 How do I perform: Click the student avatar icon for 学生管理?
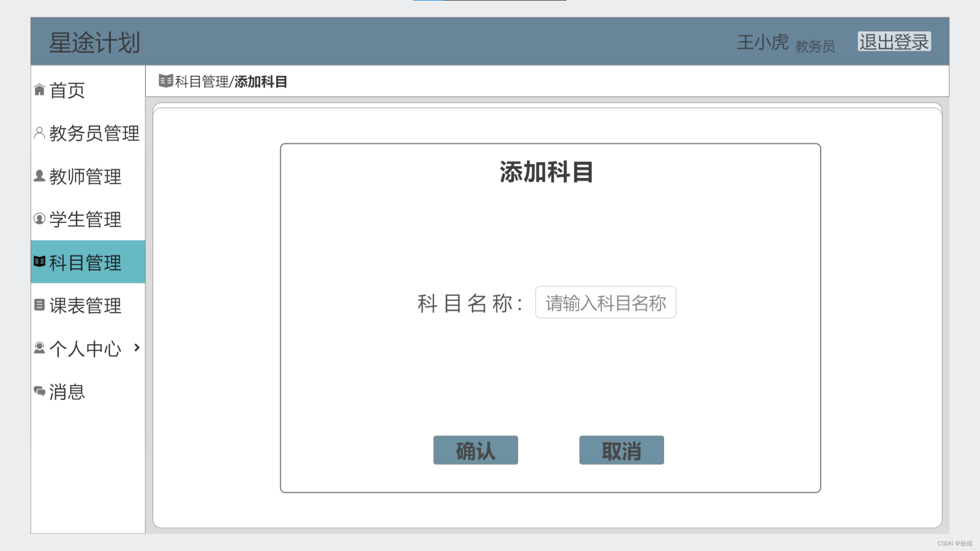pyautogui.click(x=39, y=219)
